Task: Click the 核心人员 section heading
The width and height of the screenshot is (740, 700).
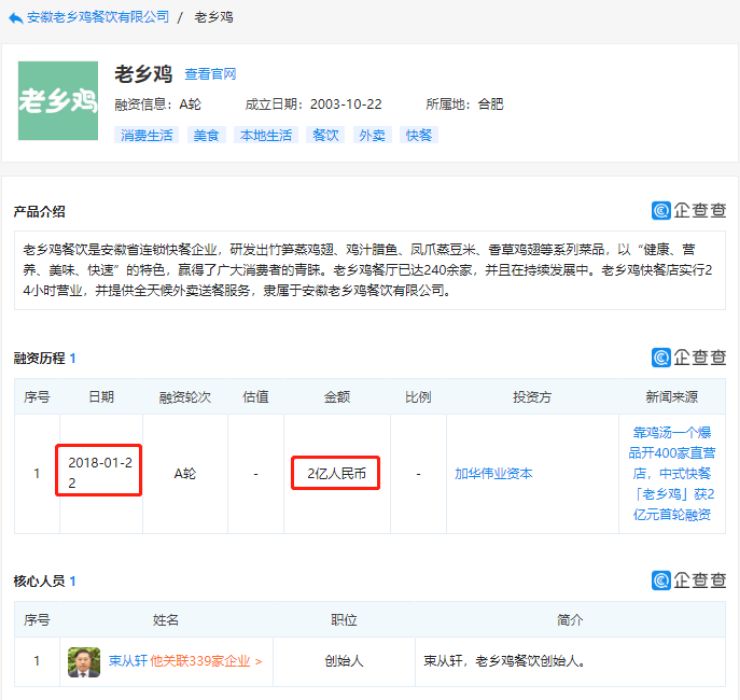Action: pyautogui.click(x=39, y=581)
